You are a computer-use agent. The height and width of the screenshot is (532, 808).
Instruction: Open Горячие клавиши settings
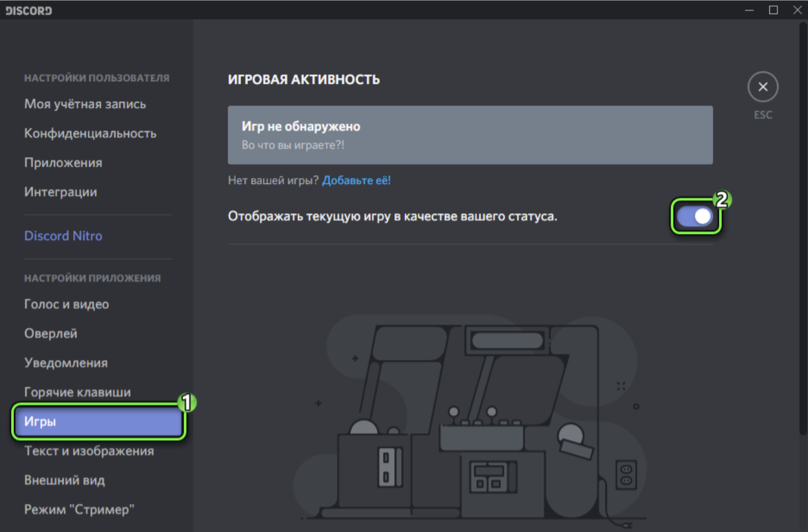[x=77, y=392]
